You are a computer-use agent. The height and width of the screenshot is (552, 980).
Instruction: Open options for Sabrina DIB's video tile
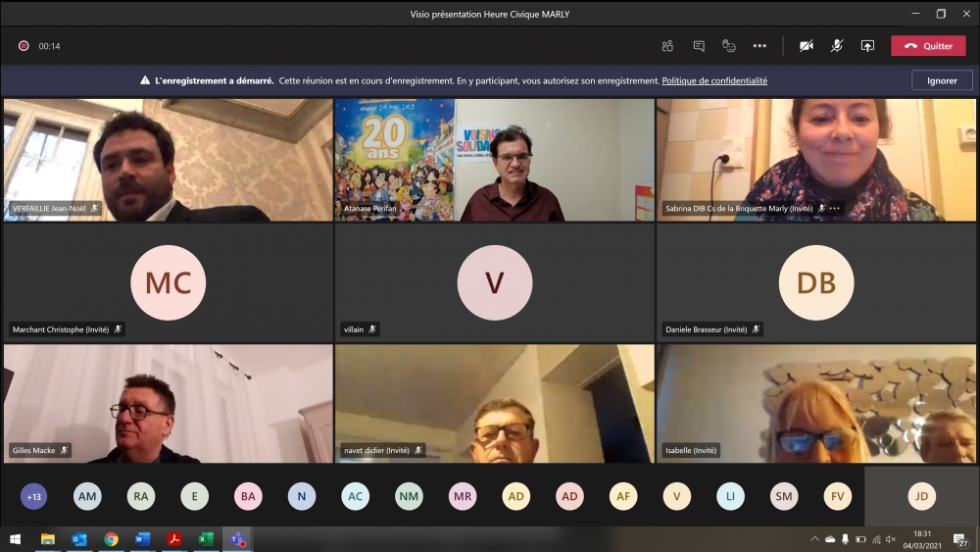pyautogui.click(x=836, y=209)
